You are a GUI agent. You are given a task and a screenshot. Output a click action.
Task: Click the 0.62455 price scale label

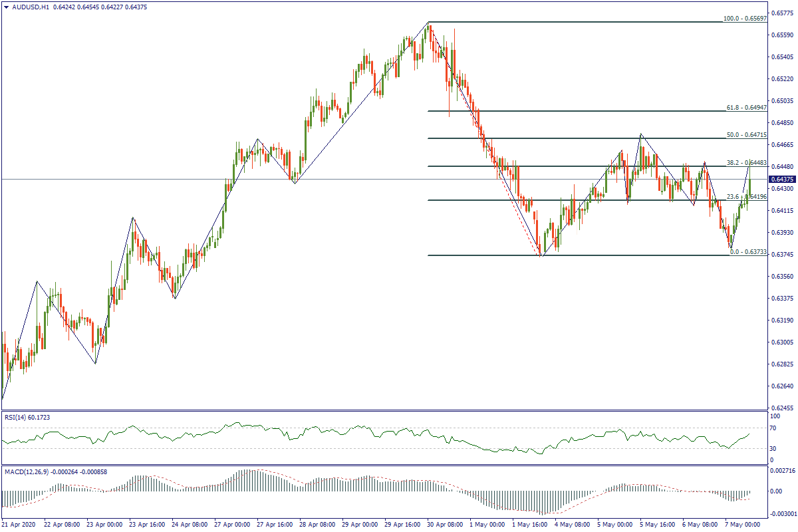(x=781, y=408)
